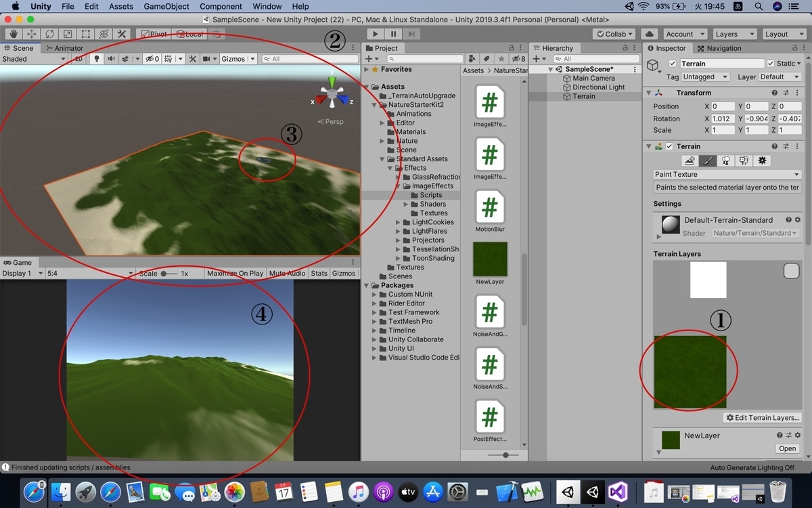This screenshot has height=508, width=812.
Task: Open the Layers dropdown in toolbar
Action: tap(734, 34)
